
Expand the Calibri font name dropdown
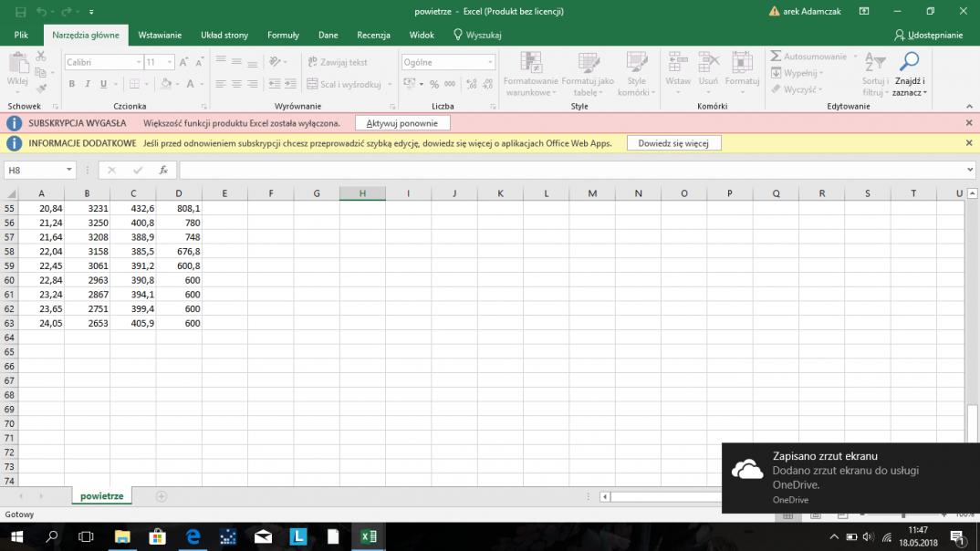139,62
